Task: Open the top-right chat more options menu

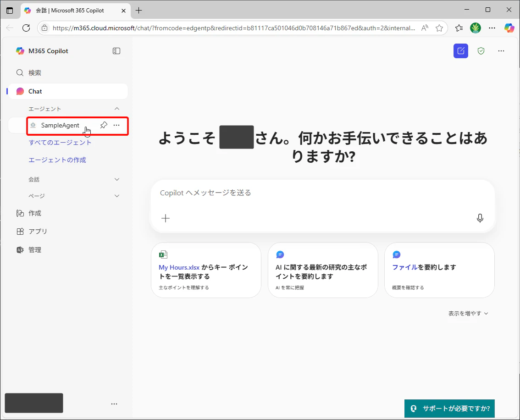Action: (x=501, y=51)
